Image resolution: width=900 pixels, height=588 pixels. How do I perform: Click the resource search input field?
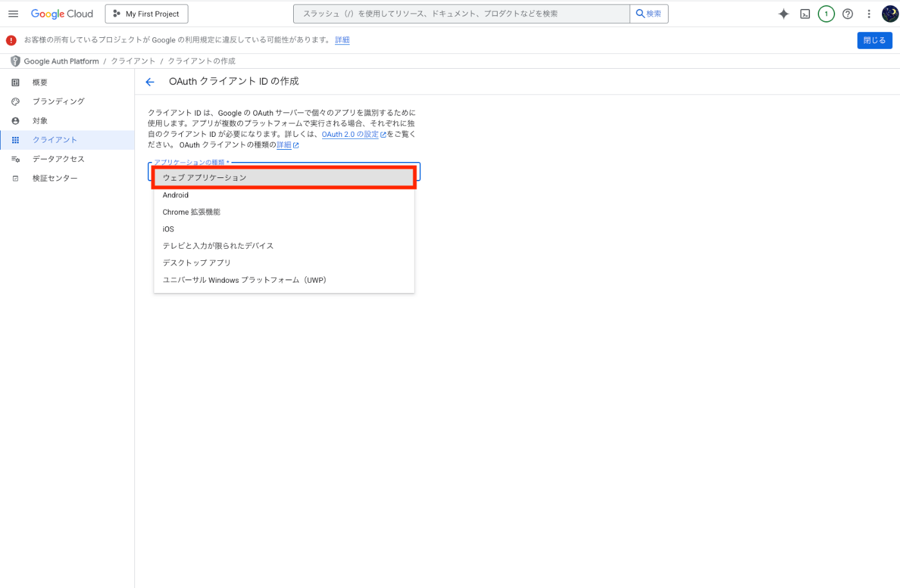coord(462,13)
